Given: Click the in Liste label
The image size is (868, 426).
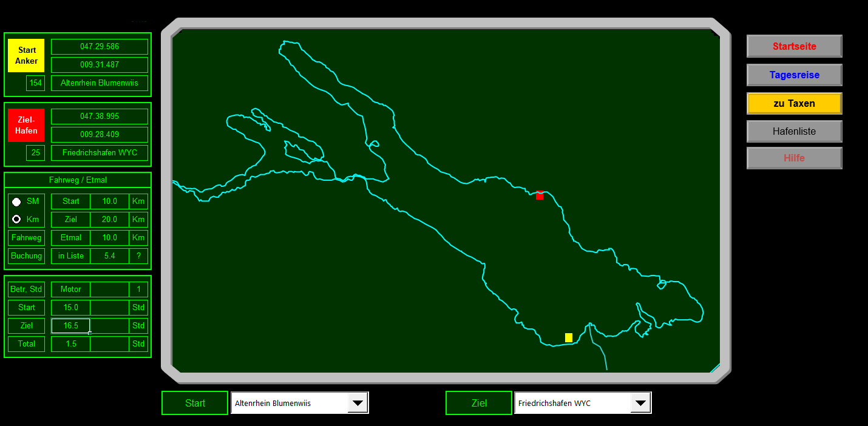Looking at the screenshot, I should click(x=70, y=255).
